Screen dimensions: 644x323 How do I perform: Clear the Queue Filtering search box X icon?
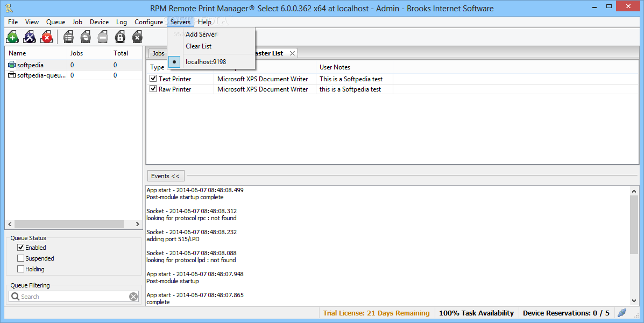pos(133,297)
